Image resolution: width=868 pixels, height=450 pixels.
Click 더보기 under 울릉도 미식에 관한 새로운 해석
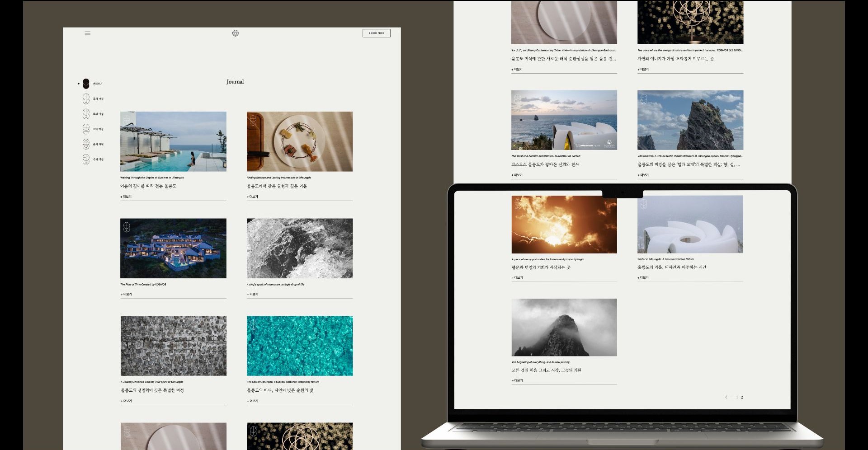click(x=517, y=70)
